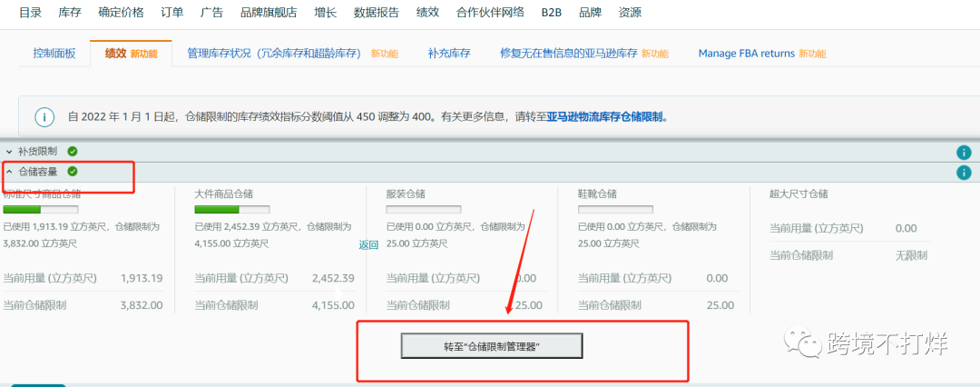Switch to the 补充库存 tab
980x387 pixels.
tap(449, 54)
